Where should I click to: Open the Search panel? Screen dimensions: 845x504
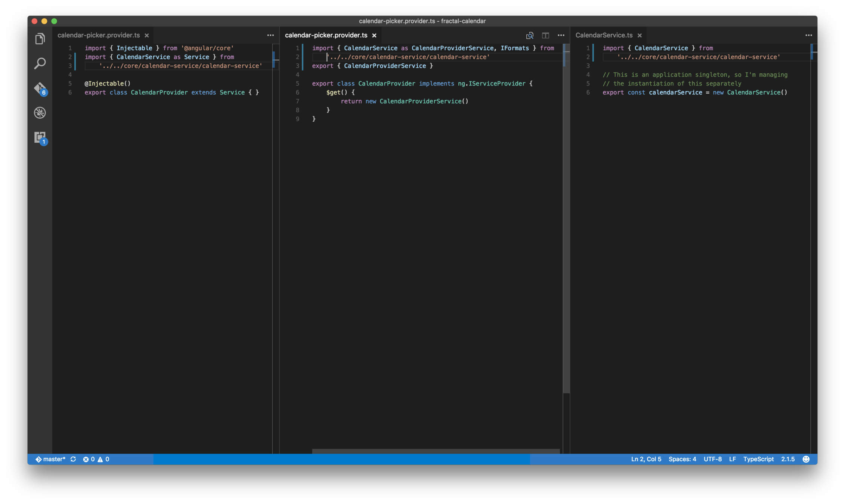(x=40, y=63)
